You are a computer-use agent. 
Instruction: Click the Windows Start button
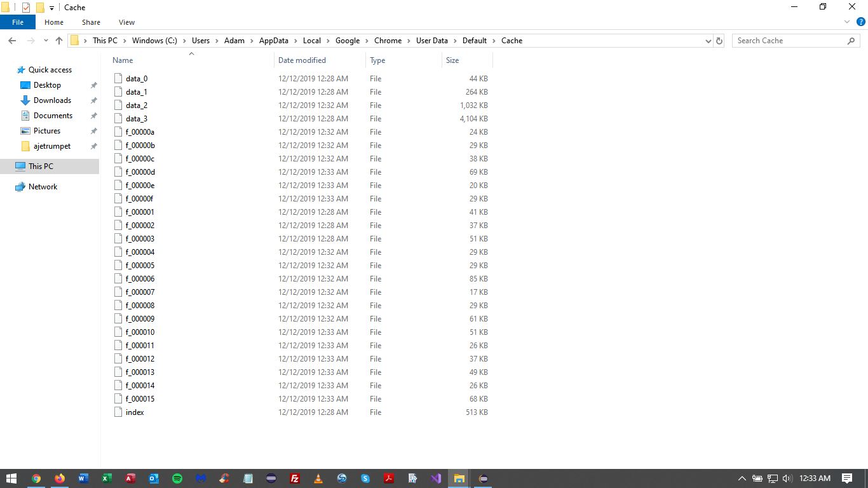[x=11, y=478]
